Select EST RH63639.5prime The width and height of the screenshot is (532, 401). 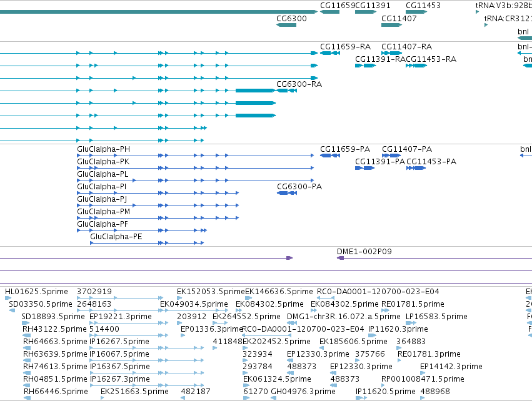pyautogui.click(x=55, y=354)
